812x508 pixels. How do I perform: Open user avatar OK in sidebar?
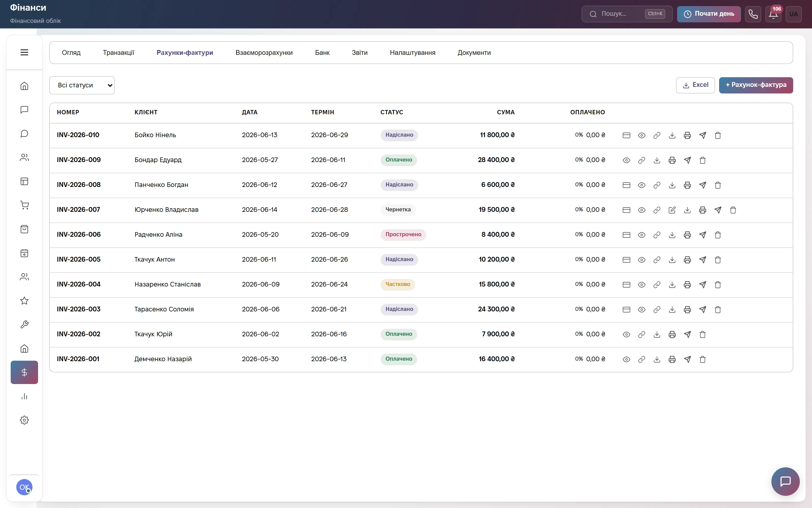(24, 487)
